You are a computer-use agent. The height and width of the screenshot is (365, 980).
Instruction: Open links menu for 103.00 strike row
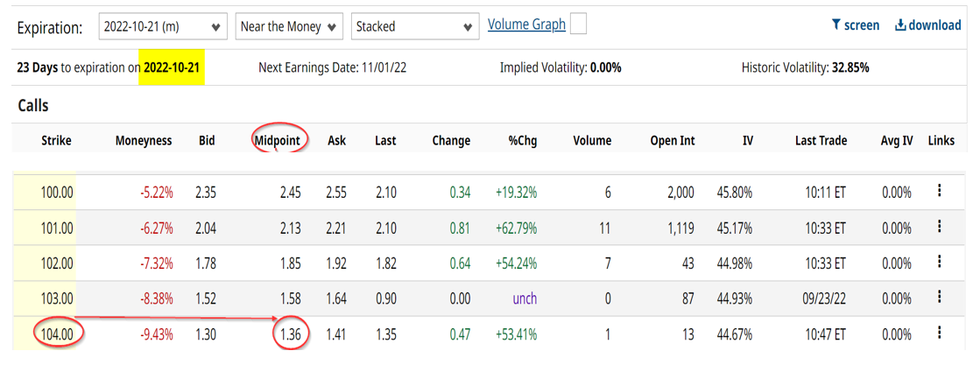(939, 298)
